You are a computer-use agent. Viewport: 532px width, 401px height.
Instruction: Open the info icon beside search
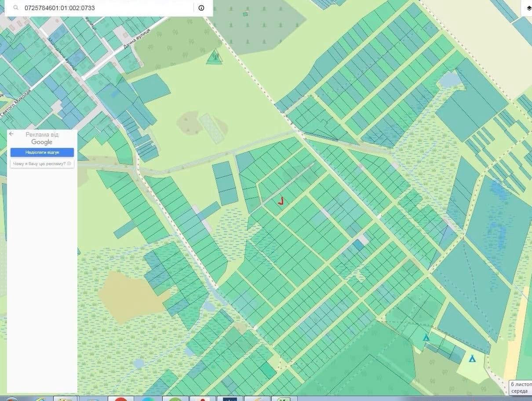tap(201, 8)
